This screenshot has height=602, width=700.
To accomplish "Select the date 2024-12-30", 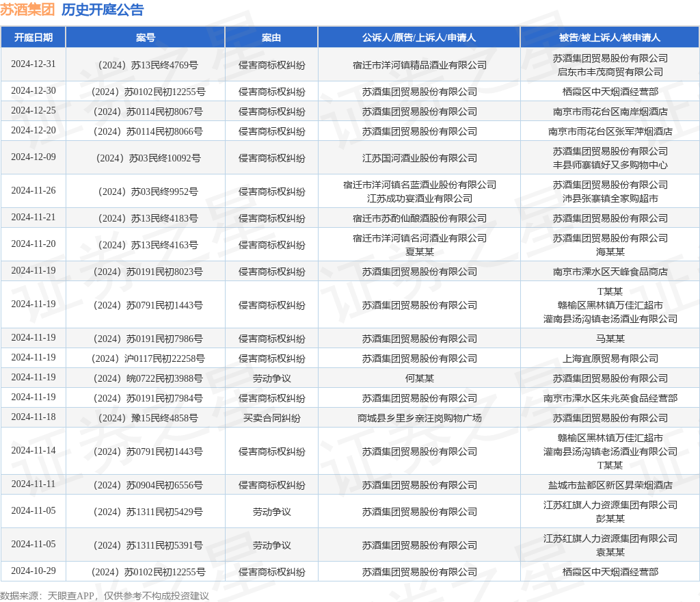I will pos(33,91).
